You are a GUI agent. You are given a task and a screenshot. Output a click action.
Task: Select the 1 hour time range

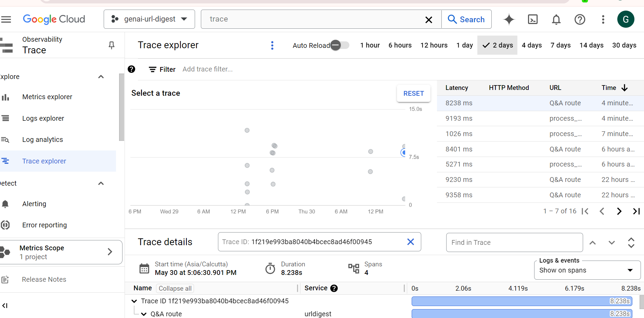(370, 45)
